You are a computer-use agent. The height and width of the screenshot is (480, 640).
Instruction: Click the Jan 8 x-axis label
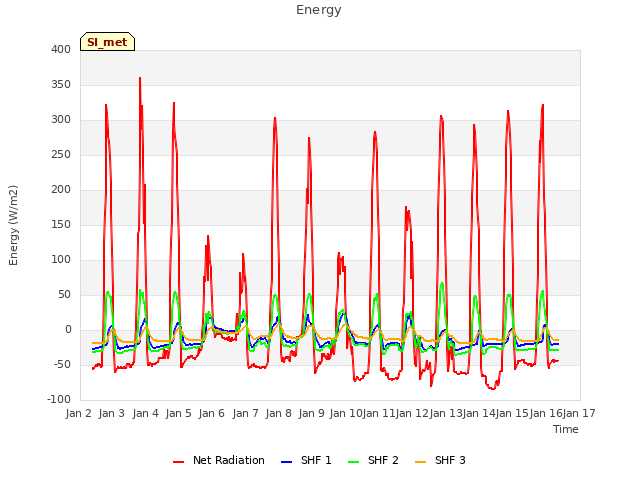pos(279,413)
